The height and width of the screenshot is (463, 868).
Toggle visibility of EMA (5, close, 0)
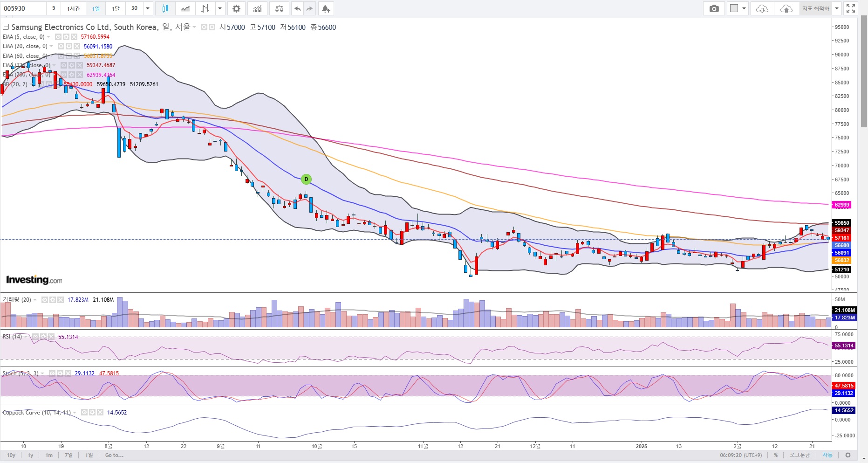pos(58,37)
